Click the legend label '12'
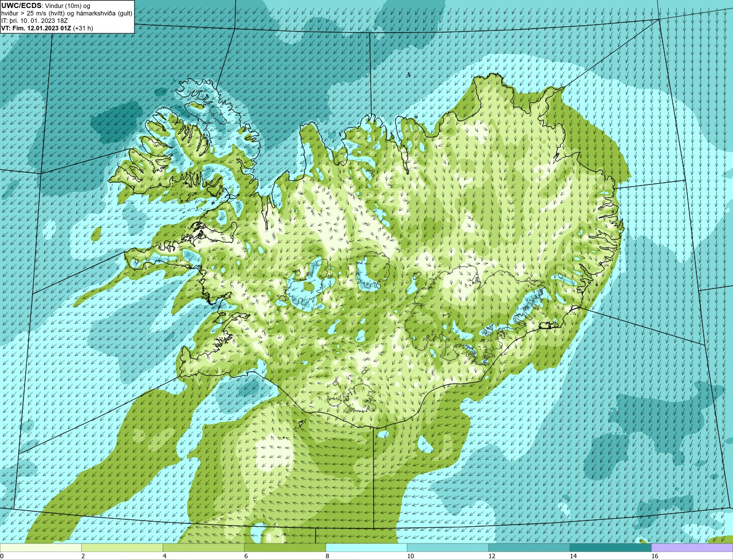Screen dimensions: 733x560 pos(491,556)
